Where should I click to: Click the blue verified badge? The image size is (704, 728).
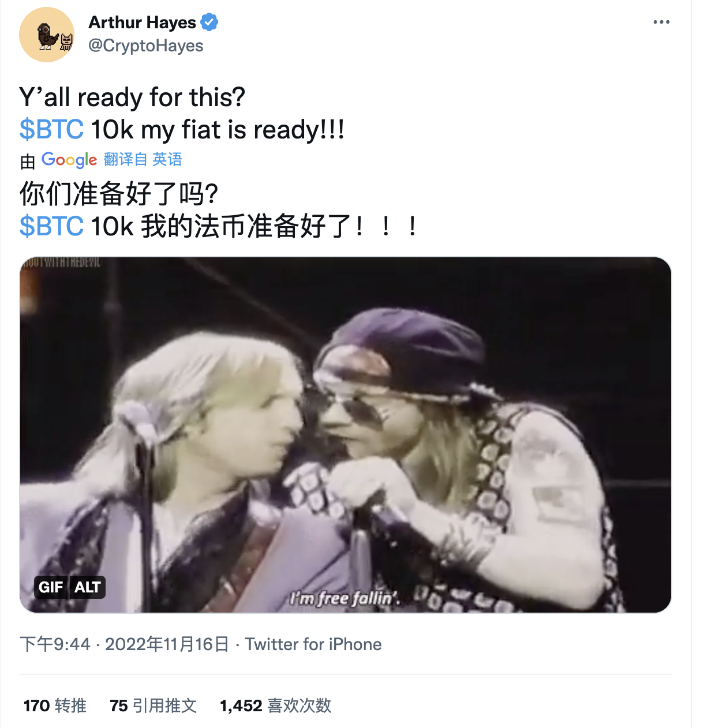click(x=209, y=22)
